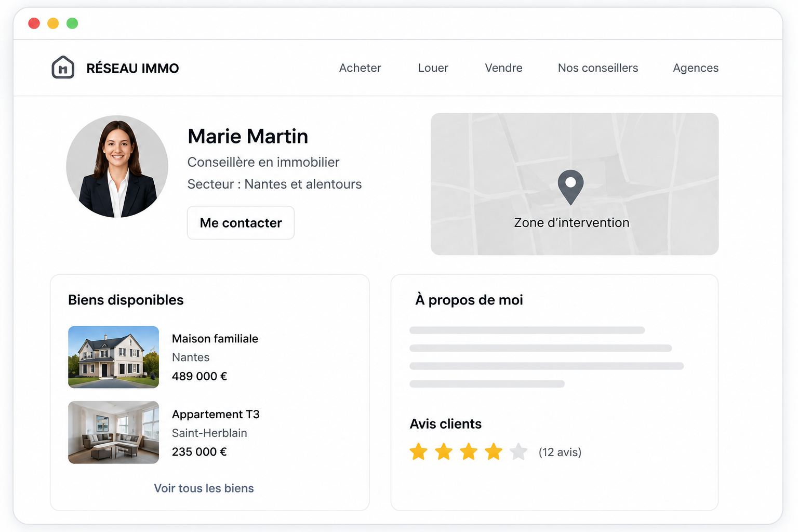Click the Zone d'intervention map

(575, 184)
